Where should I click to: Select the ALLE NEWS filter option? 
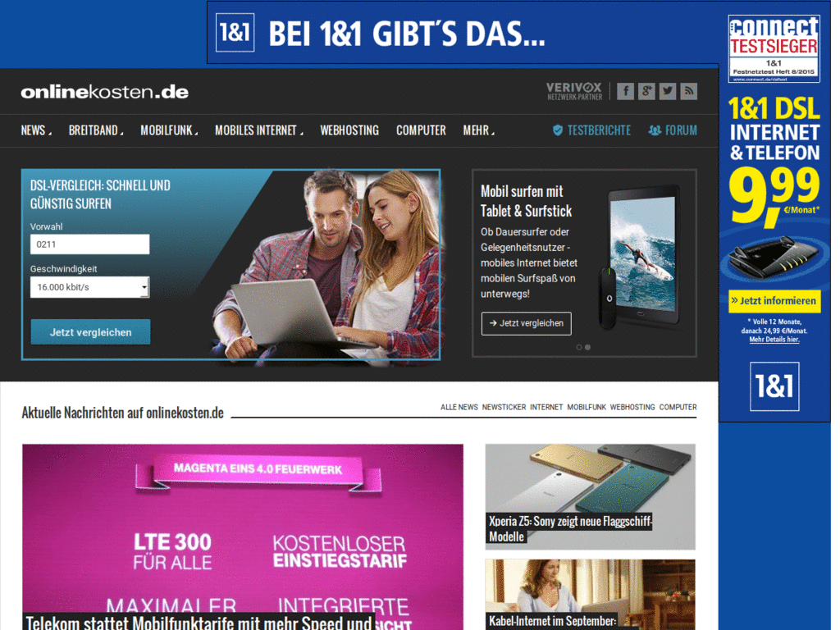(459, 407)
